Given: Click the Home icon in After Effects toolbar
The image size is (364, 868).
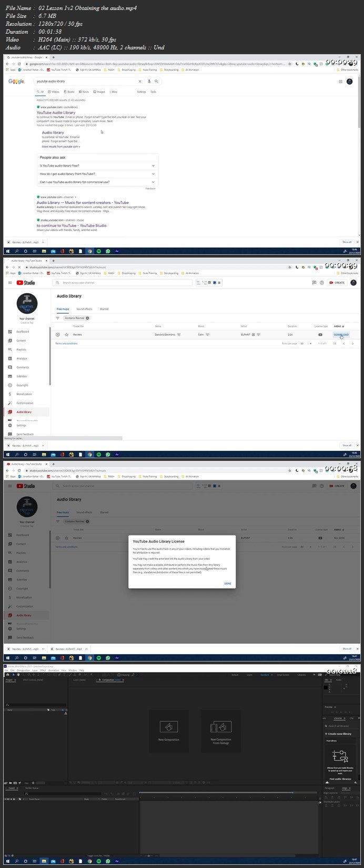Looking at the screenshot, I should pyautogui.click(x=7, y=675).
